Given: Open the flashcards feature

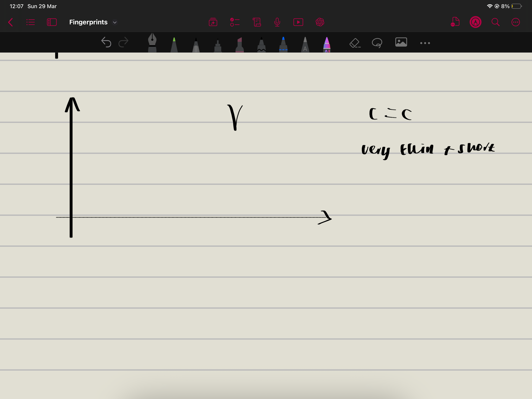Looking at the screenshot, I should click(213, 22).
